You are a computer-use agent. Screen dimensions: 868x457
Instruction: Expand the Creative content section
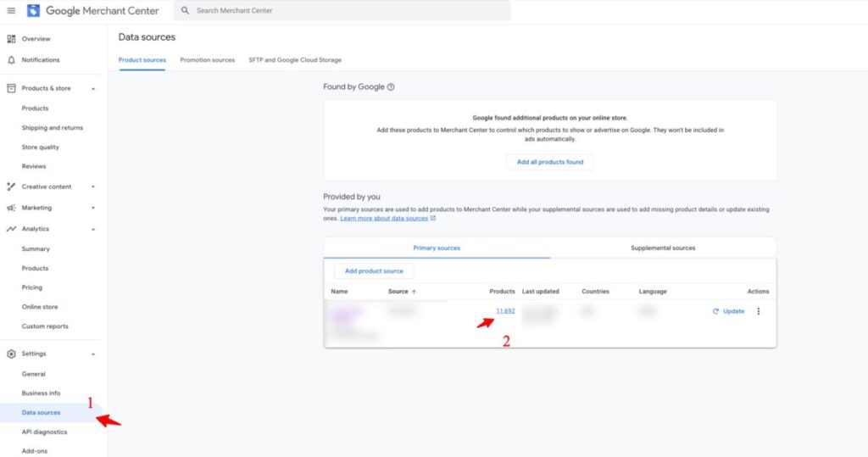[93, 187]
